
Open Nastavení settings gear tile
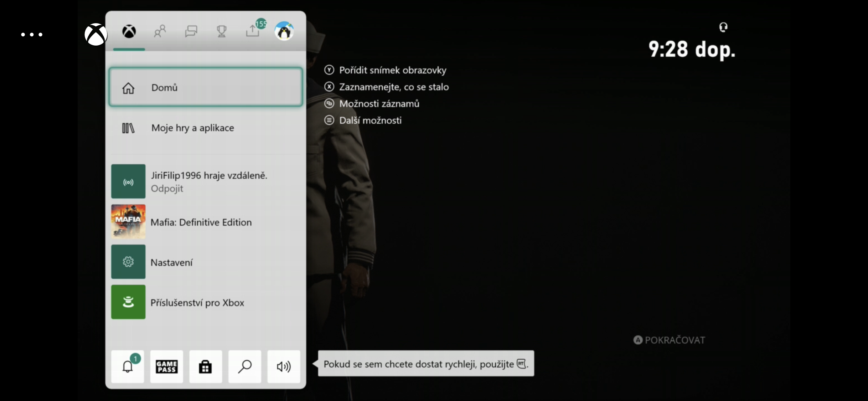pos(128,262)
